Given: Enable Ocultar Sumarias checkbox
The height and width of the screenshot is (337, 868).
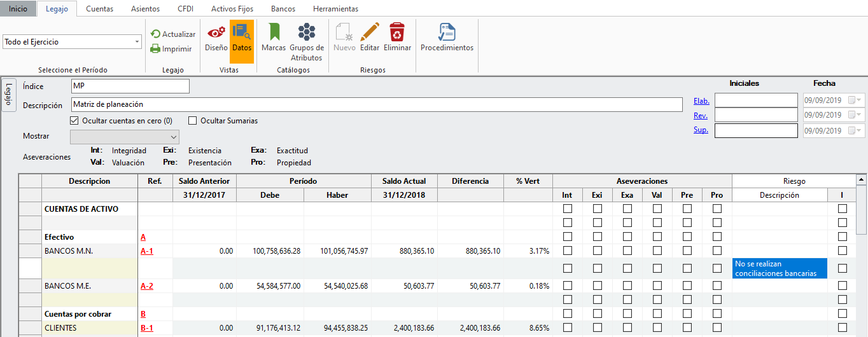Looking at the screenshot, I should pos(192,121).
